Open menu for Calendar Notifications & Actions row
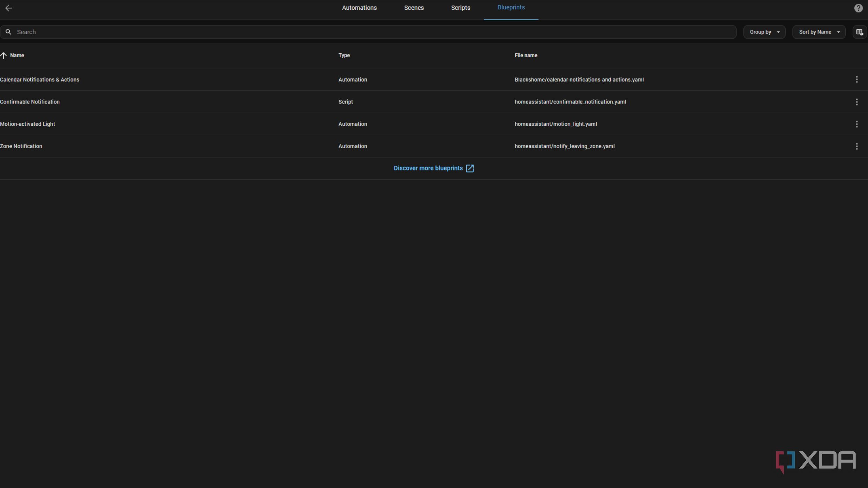Viewport: 868px width, 488px height. click(856, 79)
